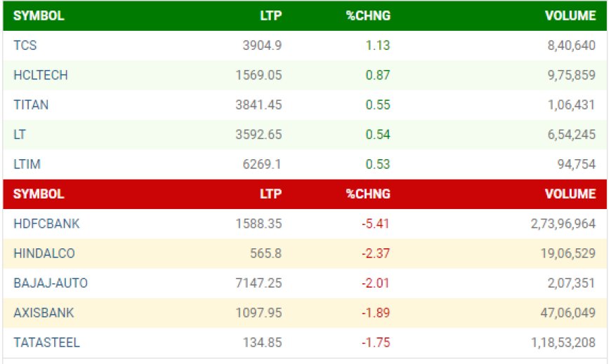Select the TITAN stock symbol

pos(31,105)
